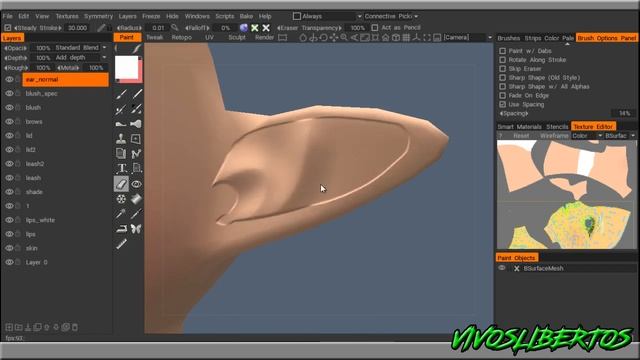This screenshot has width=640, height=360.
Task: Click the home view icon in navigation bar
Action: 385,38
